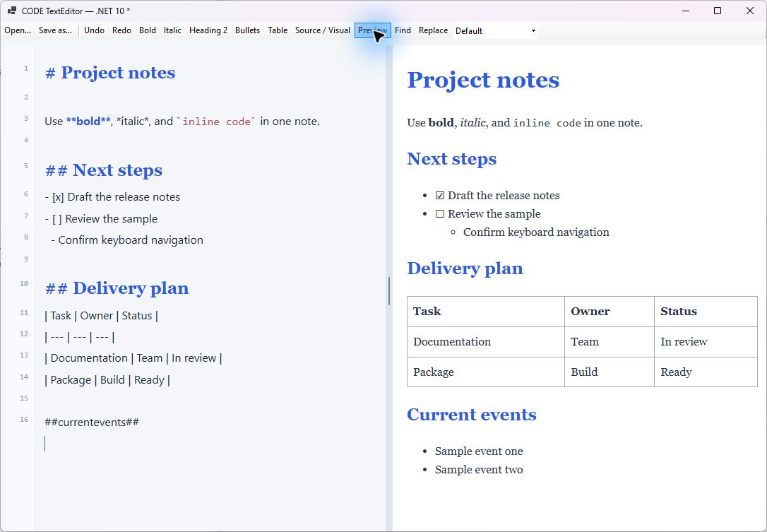Click the `inline code` text in editor
Image resolution: width=767 pixels, height=532 pixels.
(x=215, y=122)
